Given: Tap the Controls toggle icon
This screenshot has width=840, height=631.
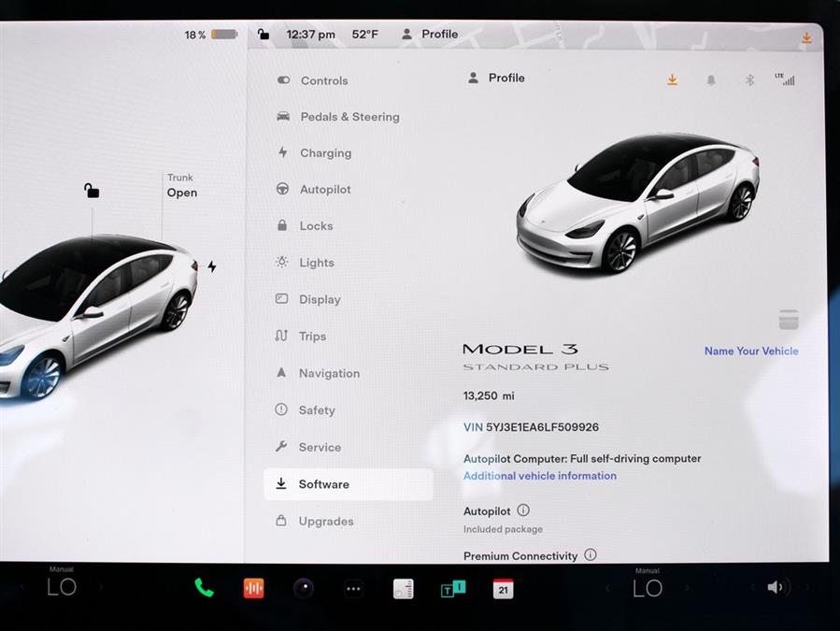Looking at the screenshot, I should pos(283,80).
